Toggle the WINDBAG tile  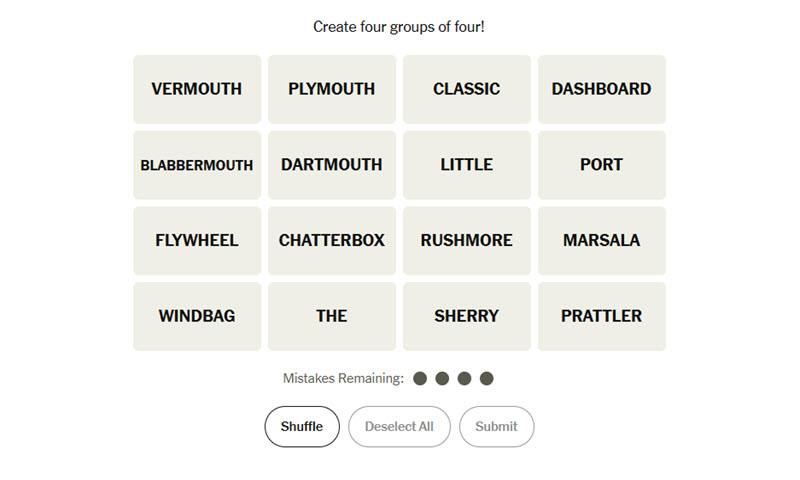pyautogui.click(x=197, y=316)
